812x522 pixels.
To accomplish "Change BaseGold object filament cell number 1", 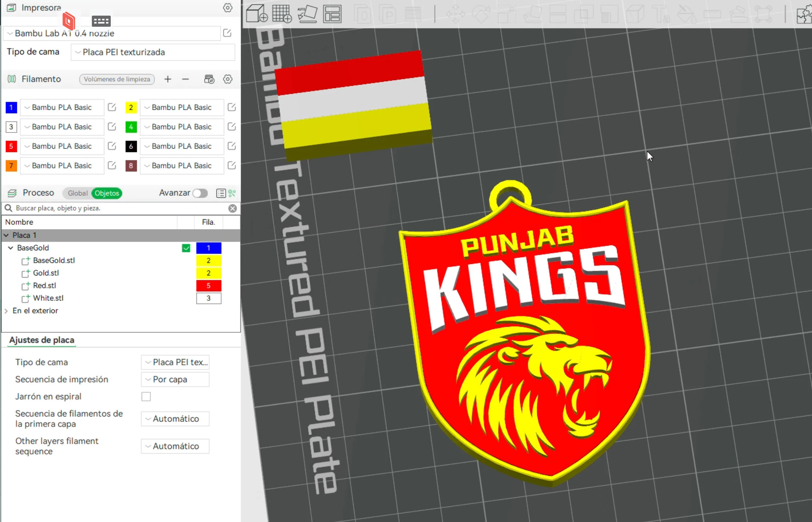I will click(x=209, y=248).
